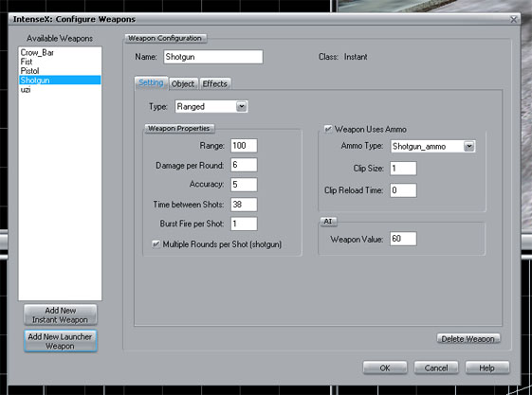Confirm with the OK button

click(385, 368)
